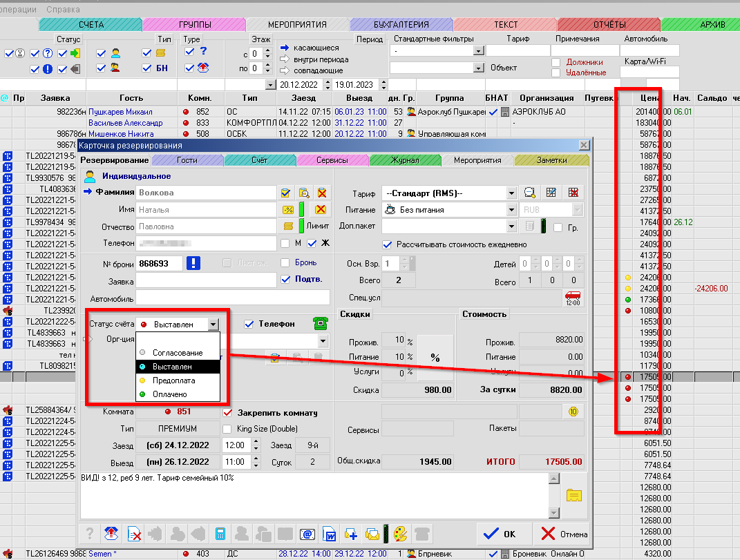
Task: Click the Автомобиль input field in card
Action: coord(232,298)
